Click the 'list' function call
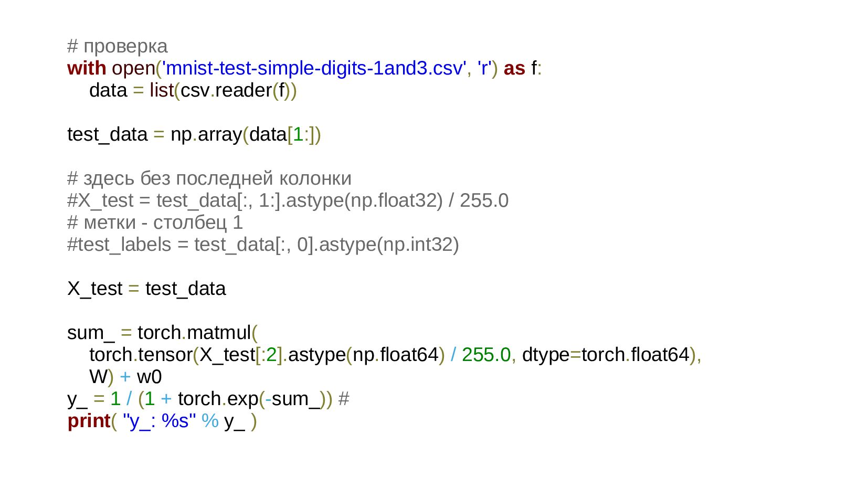Viewport: 868px width, 488px height. pos(162,90)
